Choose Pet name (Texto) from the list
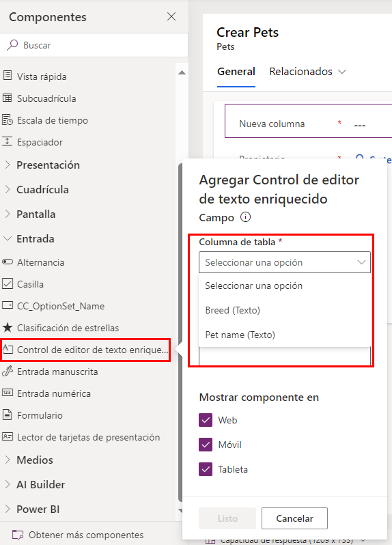The width and height of the screenshot is (392, 545). (285, 335)
